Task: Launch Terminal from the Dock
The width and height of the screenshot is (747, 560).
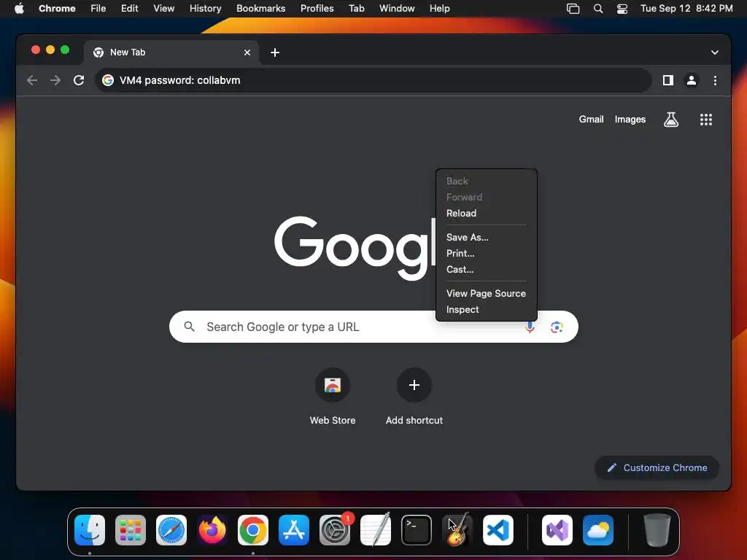Action: pyautogui.click(x=417, y=531)
